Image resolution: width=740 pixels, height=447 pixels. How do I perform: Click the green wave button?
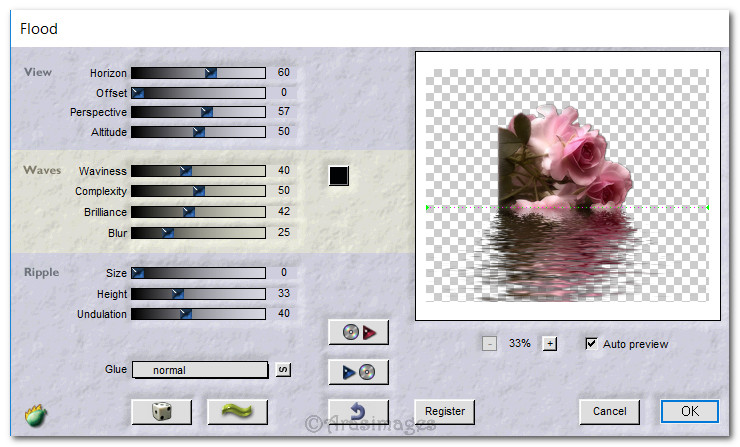coord(237,410)
